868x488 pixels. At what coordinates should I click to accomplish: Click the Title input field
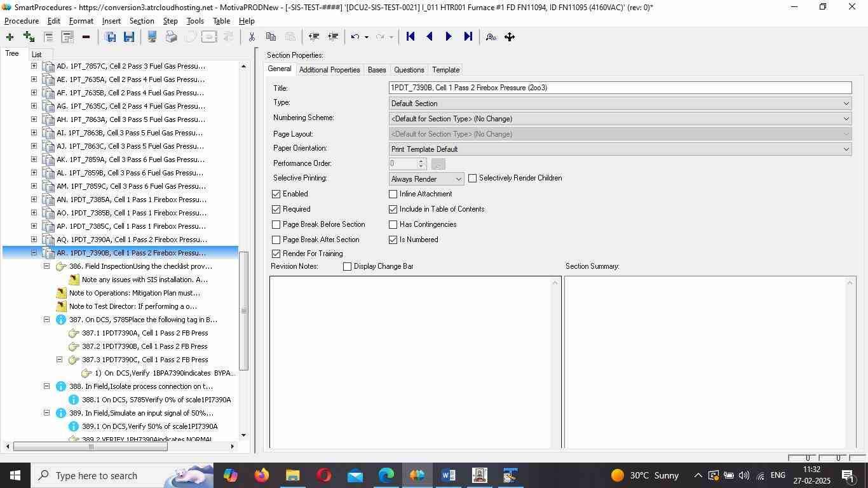(x=620, y=88)
